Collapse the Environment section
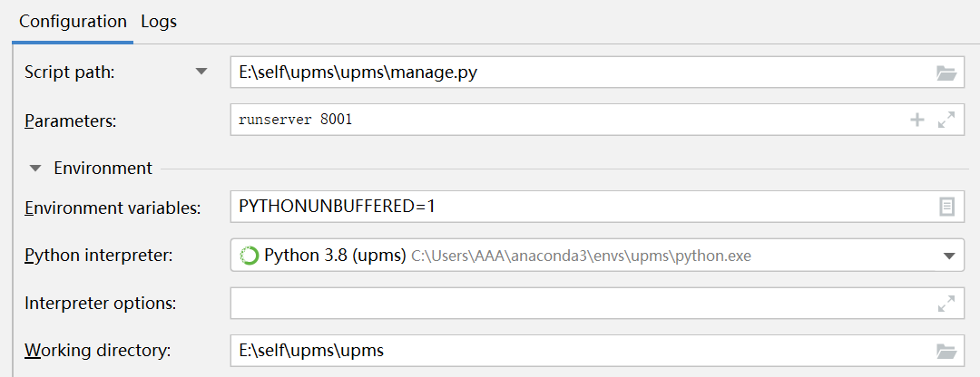The height and width of the screenshot is (377, 980). pyautogui.click(x=35, y=168)
